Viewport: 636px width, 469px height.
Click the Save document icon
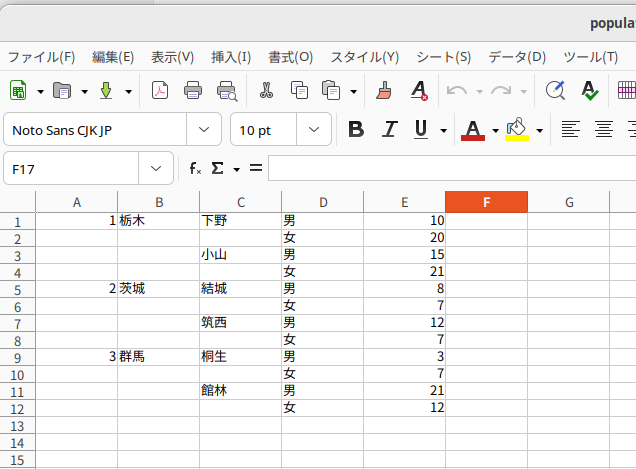(106, 90)
